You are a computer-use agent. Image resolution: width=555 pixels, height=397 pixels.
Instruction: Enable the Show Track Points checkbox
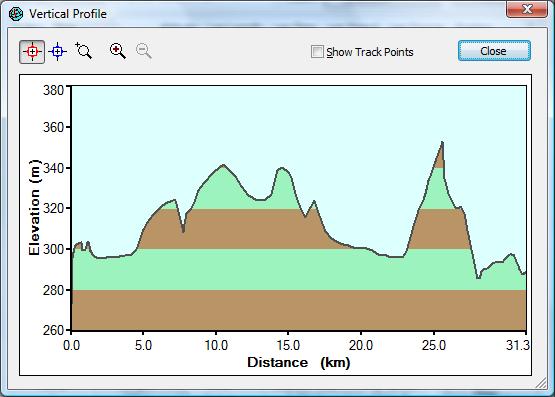[x=317, y=52]
